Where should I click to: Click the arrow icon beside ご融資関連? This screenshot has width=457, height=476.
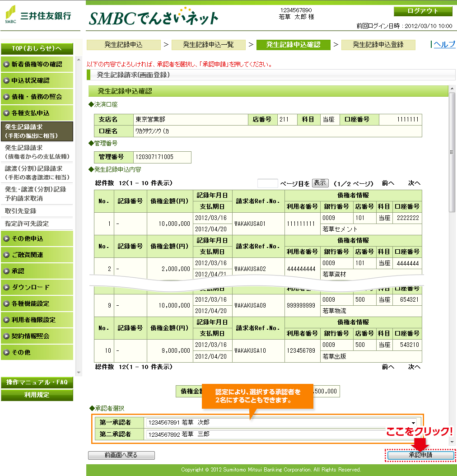[x=6, y=255]
